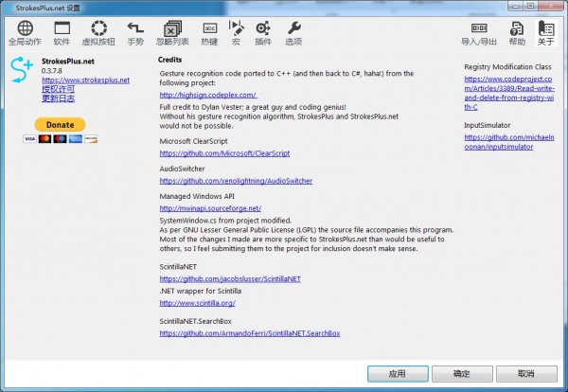Open the 忽略列表 ignore list icon
568x392 pixels.
[x=171, y=33]
